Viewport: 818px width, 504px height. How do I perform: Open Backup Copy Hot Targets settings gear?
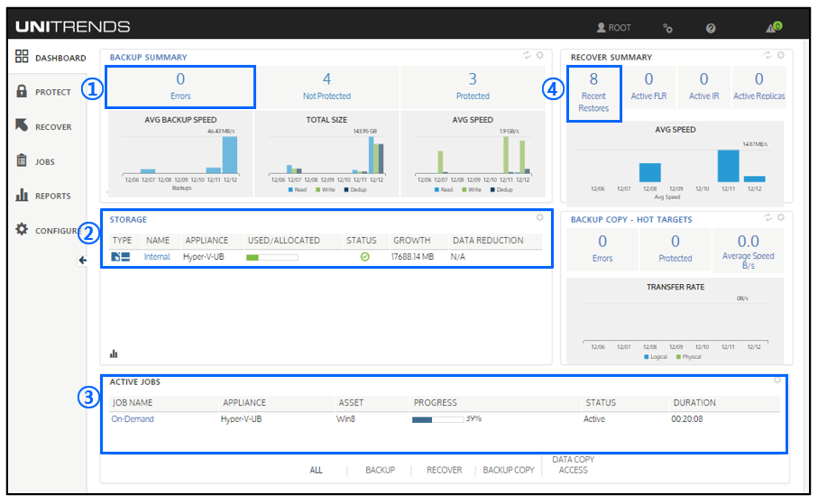coord(781,217)
